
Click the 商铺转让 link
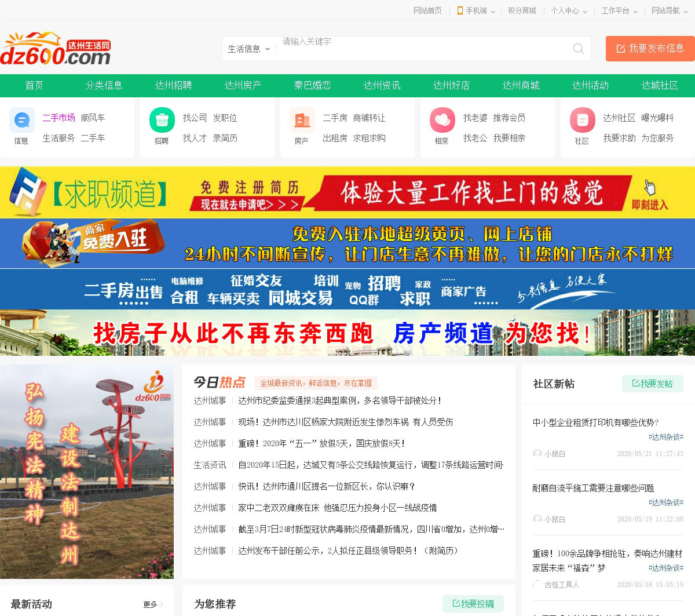(x=369, y=118)
